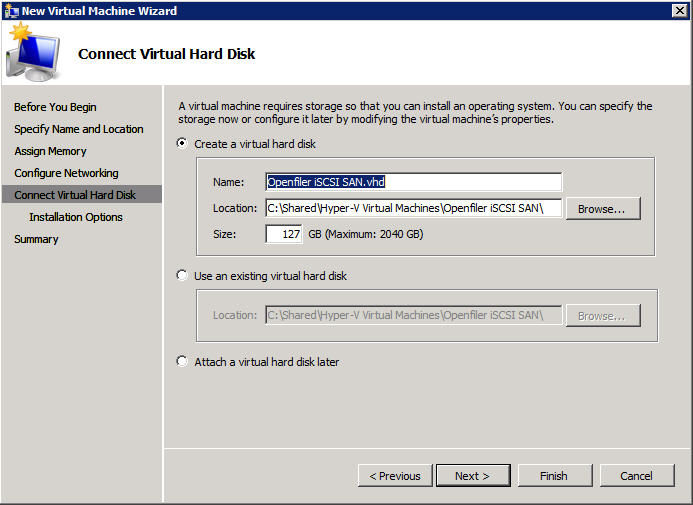Go to Before You Begin step
This screenshot has width=693, height=505.
point(55,107)
